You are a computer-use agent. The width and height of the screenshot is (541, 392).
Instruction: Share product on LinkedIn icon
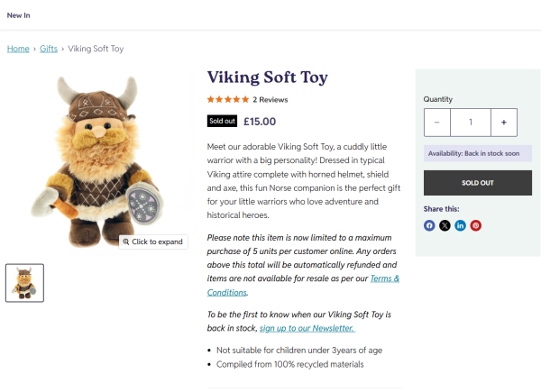pos(460,226)
